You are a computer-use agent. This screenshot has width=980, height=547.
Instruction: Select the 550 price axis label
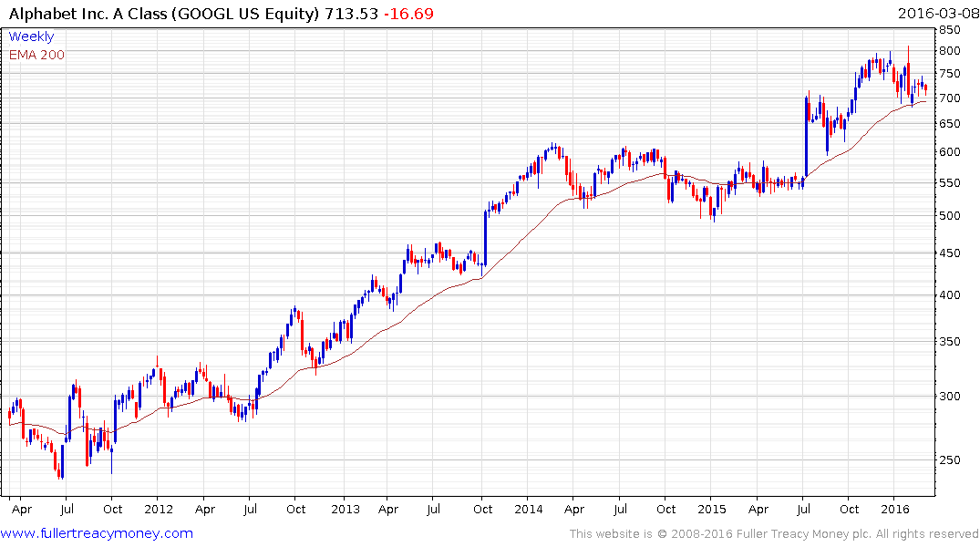pos(949,183)
